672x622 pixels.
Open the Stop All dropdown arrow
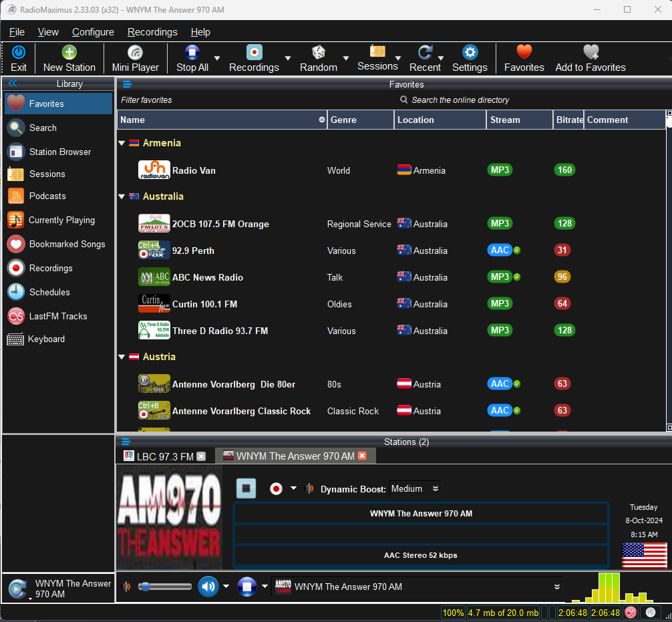pyautogui.click(x=217, y=58)
